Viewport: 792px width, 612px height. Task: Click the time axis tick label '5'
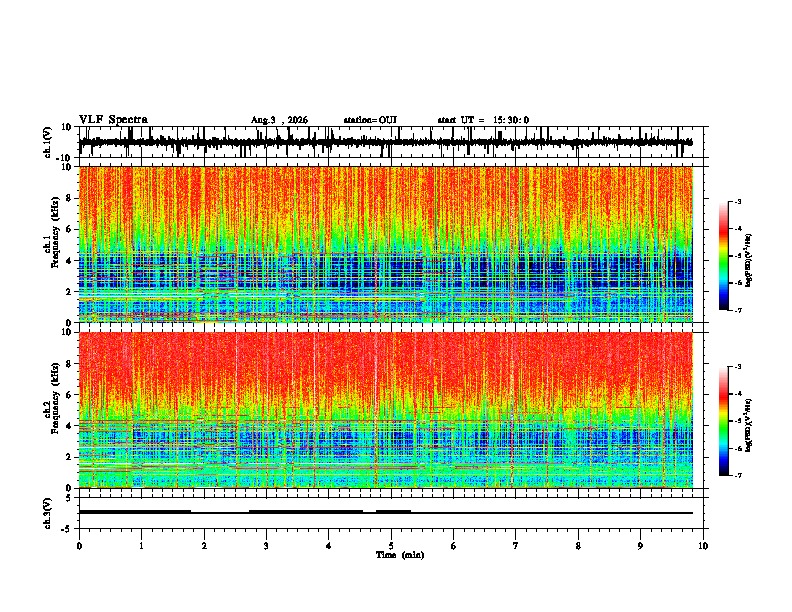[391, 546]
